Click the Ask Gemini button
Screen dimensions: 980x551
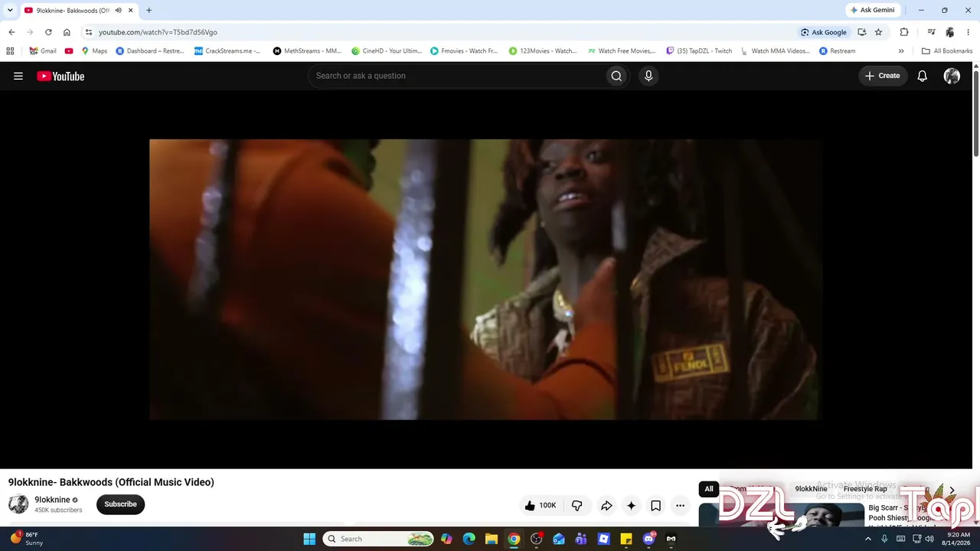[x=872, y=10]
